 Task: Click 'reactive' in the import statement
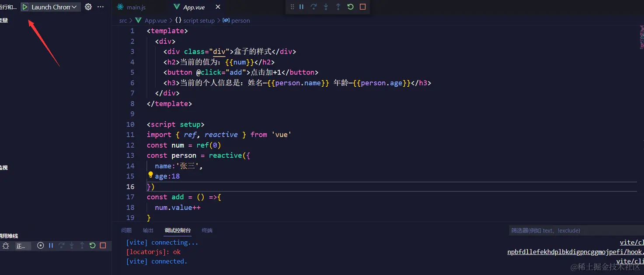[x=221, y=134]
